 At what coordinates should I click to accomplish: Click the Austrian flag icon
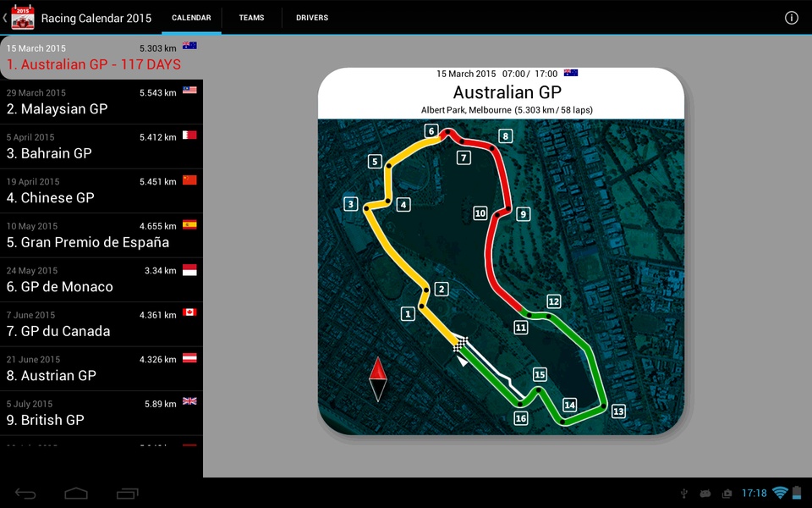[189, 357]
